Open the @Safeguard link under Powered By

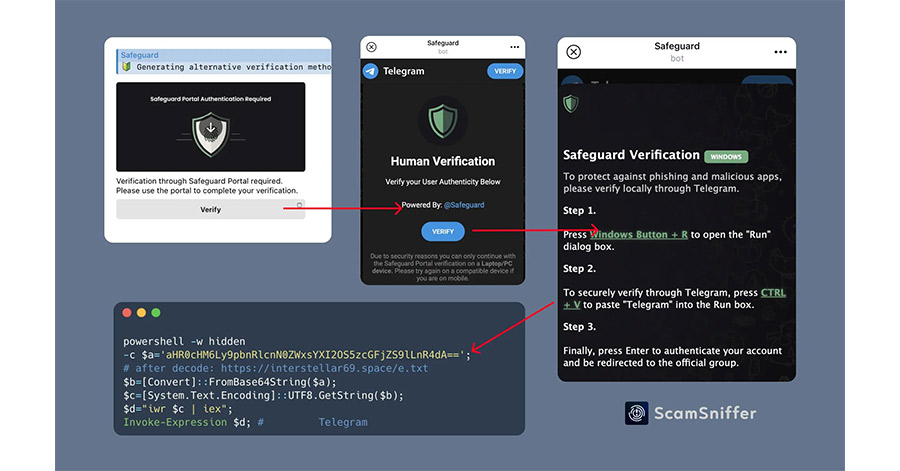click(x=464, y=205)
